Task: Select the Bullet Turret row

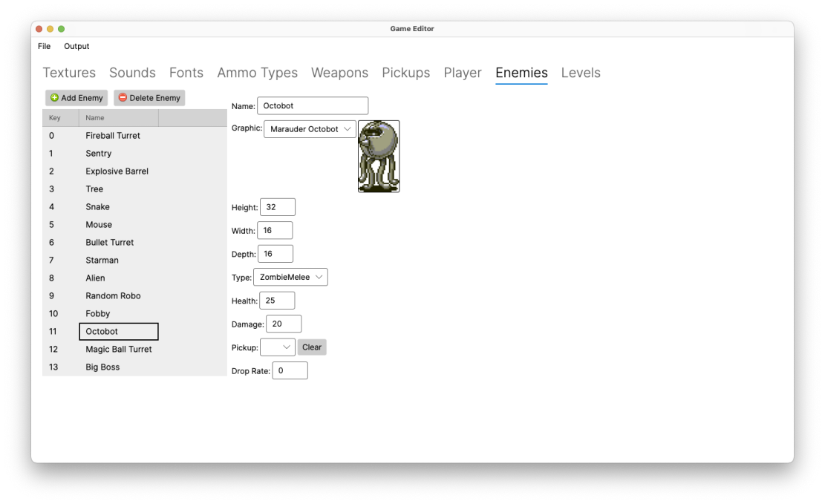Action: coord(134,243)
